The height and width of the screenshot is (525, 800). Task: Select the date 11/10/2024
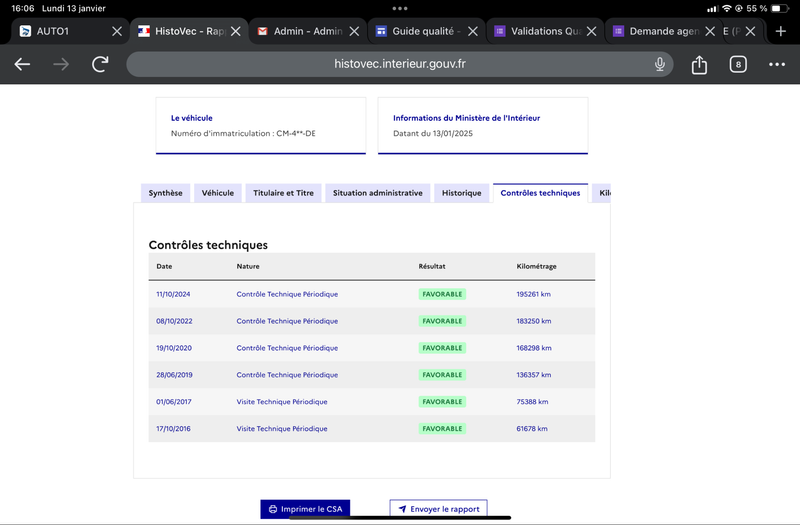[x=173, y=294]
